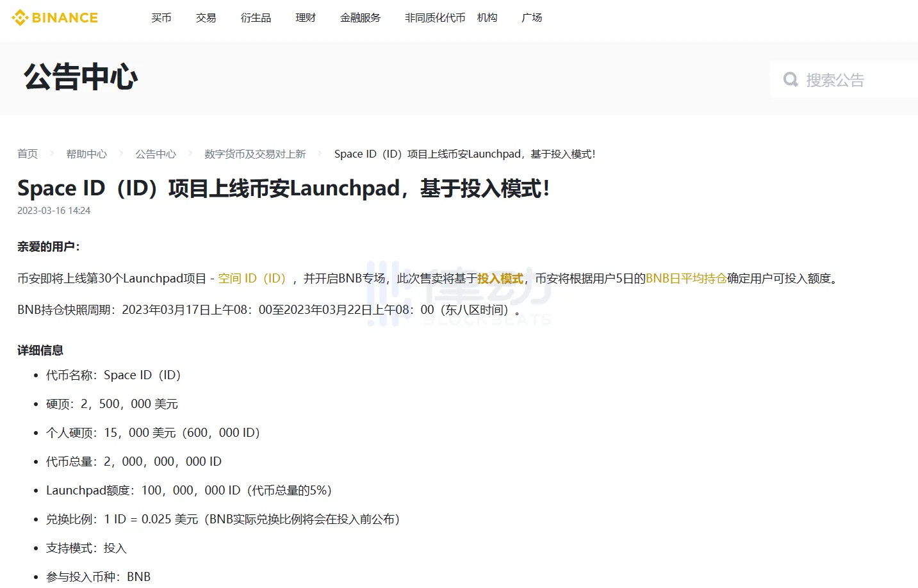Open the 广场 menu item
Screen dimensions: 918x588
pos(532,18)
